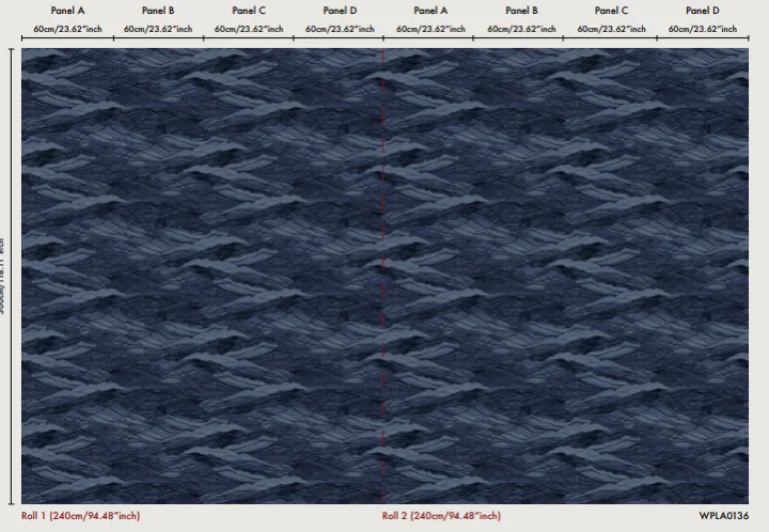Click the 60cm measurement under Roll 2 Panel B

click(x=521, y=30)
